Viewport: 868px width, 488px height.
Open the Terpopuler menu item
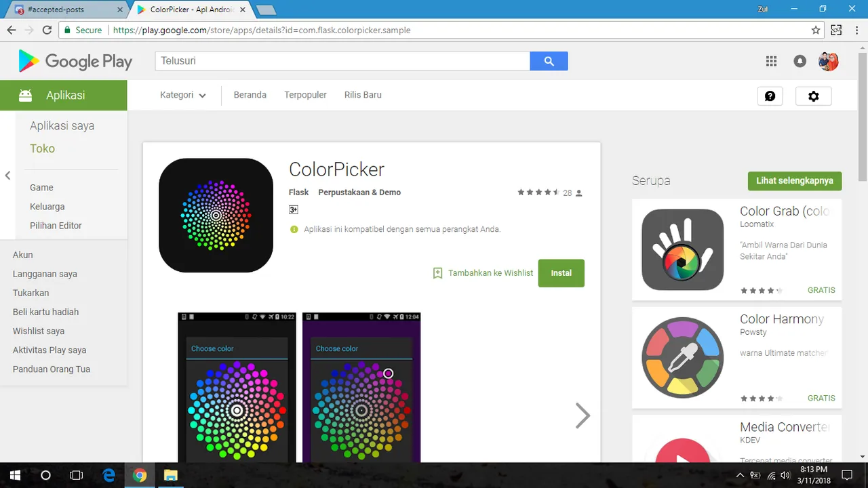click(x=305, y=95)
